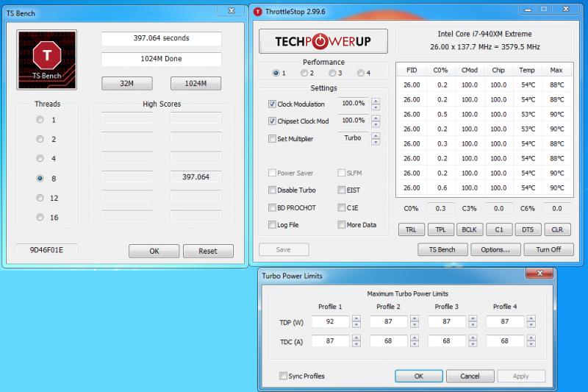Click the 397.064 high score field
The width and height of the screenshot is (588, 392).
tap(196, 177)
